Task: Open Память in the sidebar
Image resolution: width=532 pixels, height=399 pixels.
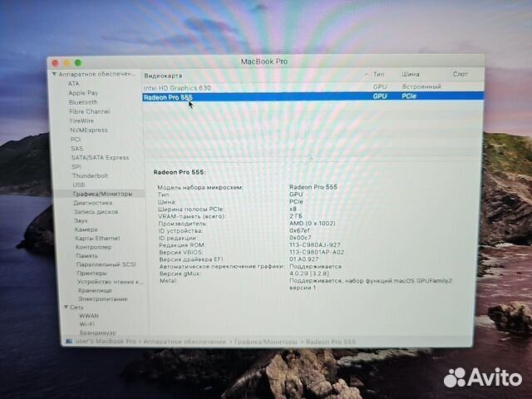Action: tap(86, 255)
